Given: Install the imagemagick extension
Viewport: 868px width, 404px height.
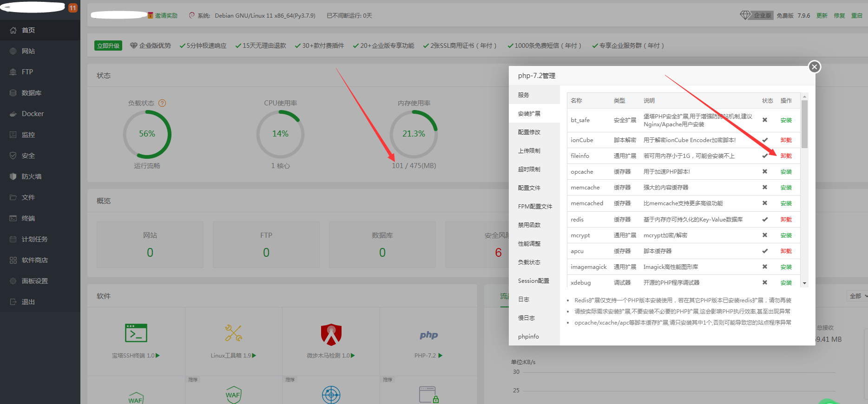Looking at the screenshot, I should point(786,267).
